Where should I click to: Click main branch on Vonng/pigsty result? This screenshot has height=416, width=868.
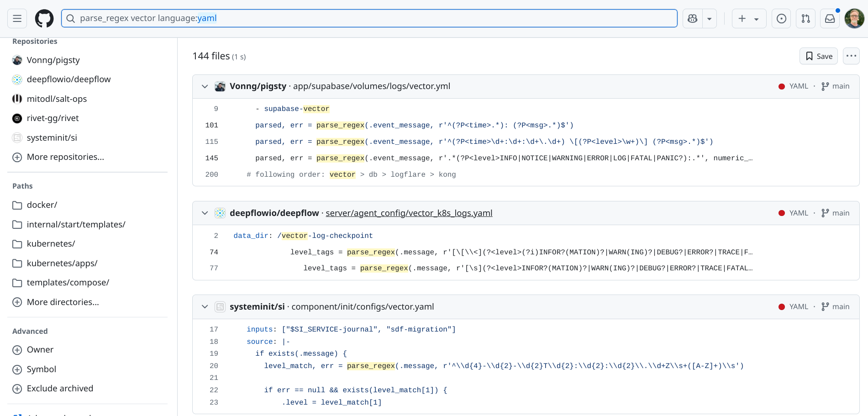[x=836, y=86]
